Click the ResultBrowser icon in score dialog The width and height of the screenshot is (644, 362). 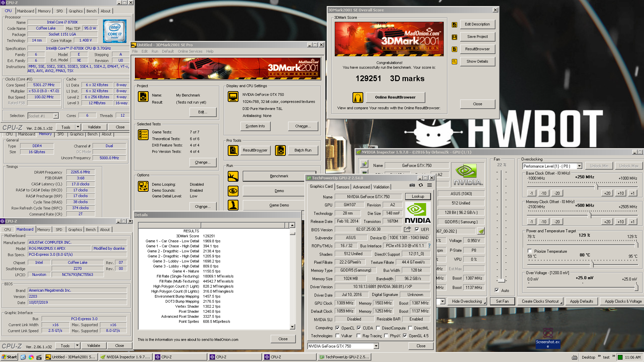coord(454,49)
